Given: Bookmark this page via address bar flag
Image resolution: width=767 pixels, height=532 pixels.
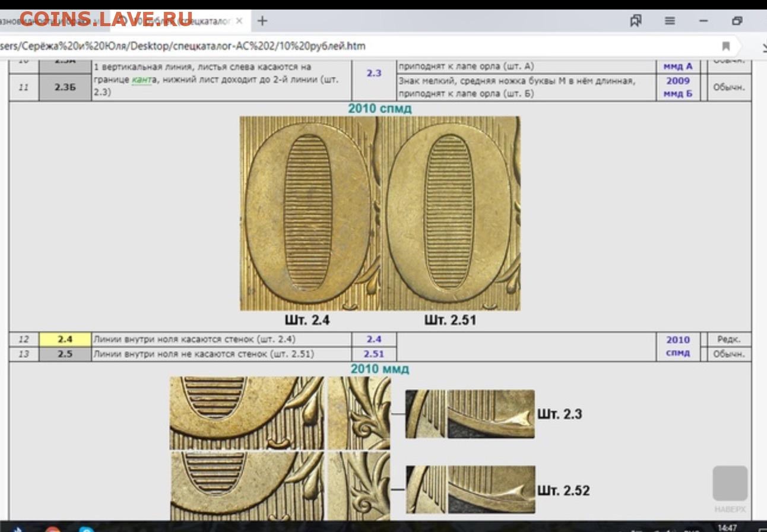Looking at the screenshot, I should pos(725,46).
